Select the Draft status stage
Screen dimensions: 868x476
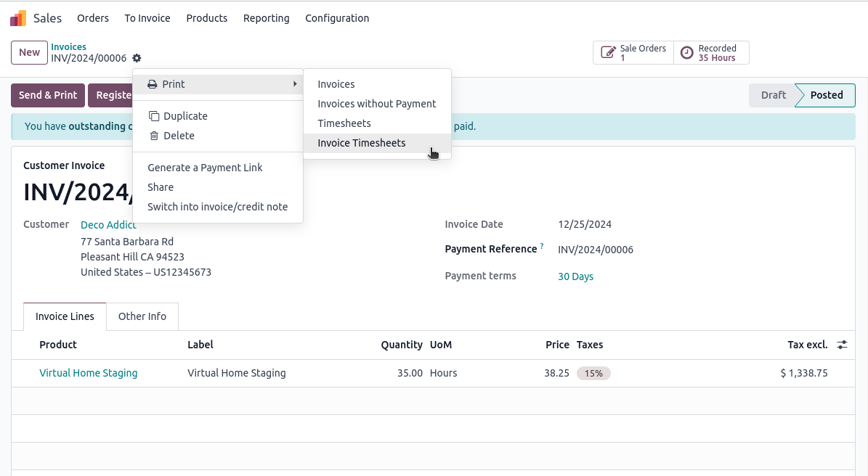point(773,95)
